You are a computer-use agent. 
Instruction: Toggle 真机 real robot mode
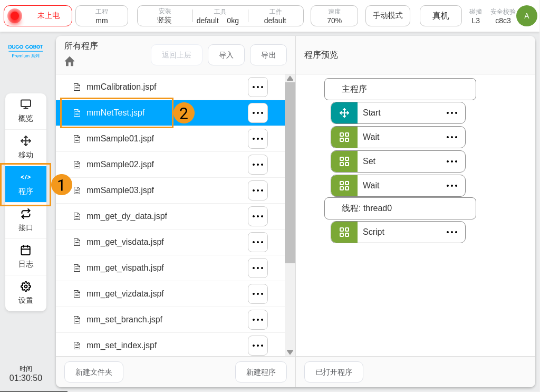pos(440,16)
